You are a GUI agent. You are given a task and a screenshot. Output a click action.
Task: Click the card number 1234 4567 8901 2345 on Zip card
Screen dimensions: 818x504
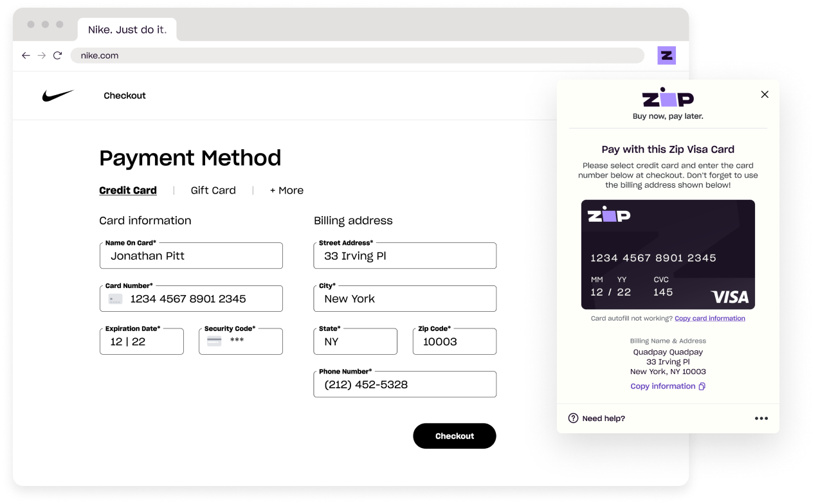(653, 258)
